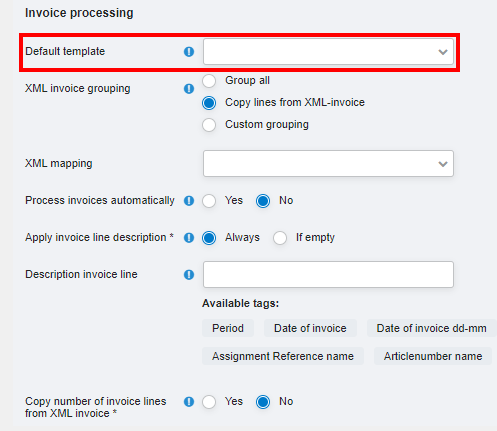497x431 pixels.
Task: Set Process invoices automatically to Yes
Action: (x=209, y=201)
